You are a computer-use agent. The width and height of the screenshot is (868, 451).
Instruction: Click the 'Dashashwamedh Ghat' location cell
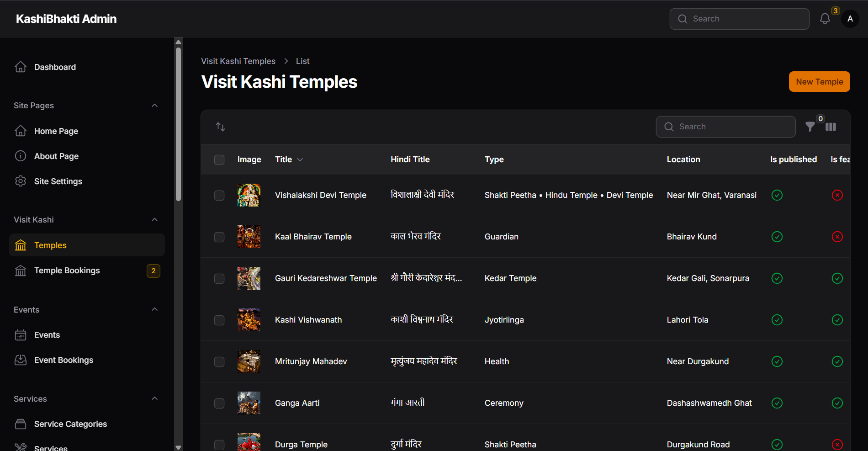pos(709,403)
